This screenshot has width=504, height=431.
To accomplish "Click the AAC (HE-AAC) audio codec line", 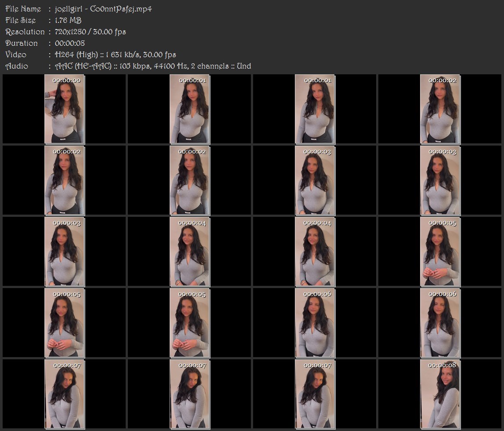I will coord(153,66).
